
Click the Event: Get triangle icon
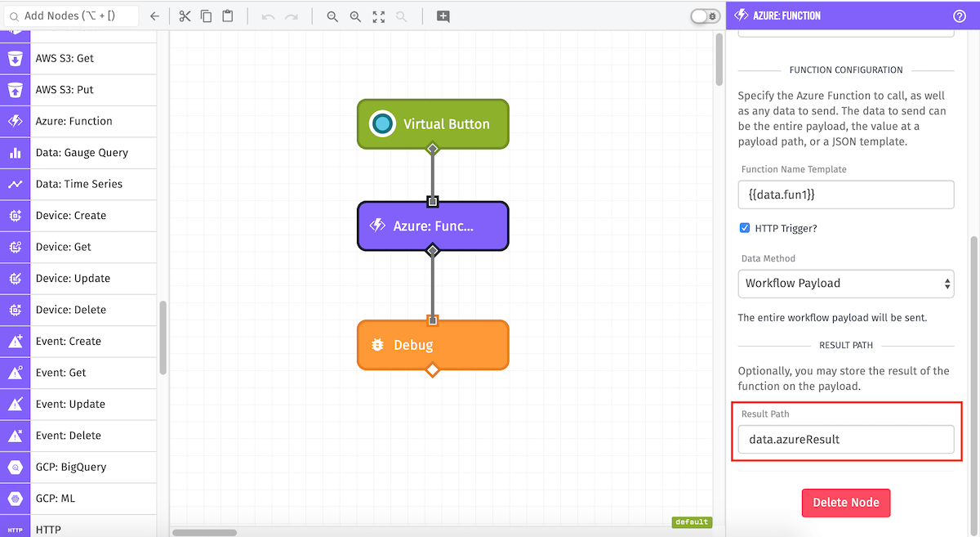[x=15, y=373]
